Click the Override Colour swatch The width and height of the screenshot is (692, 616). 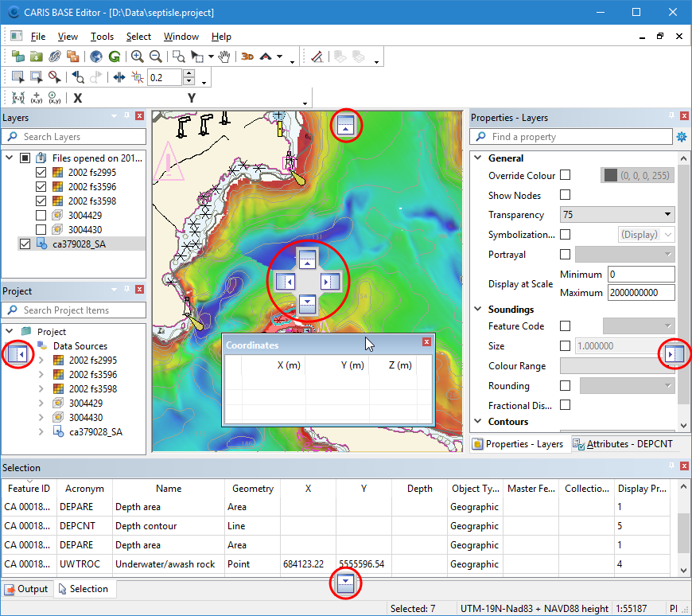tap(611, 175)
